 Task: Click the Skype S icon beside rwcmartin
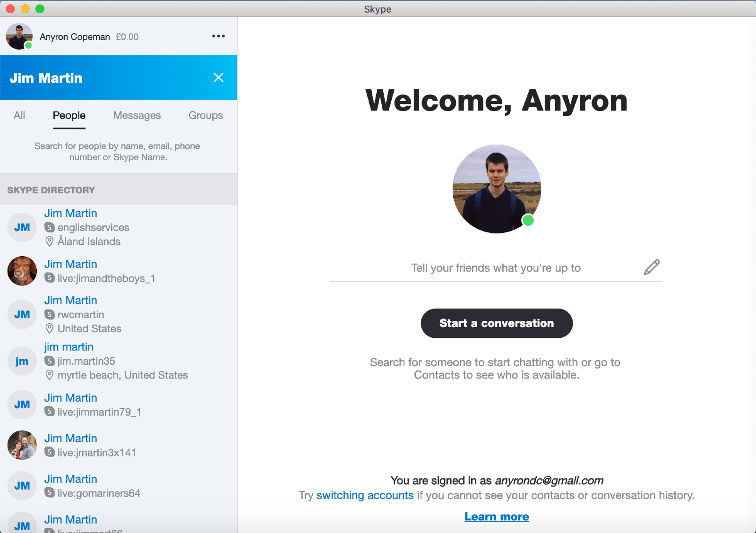[x=50, y=314]
